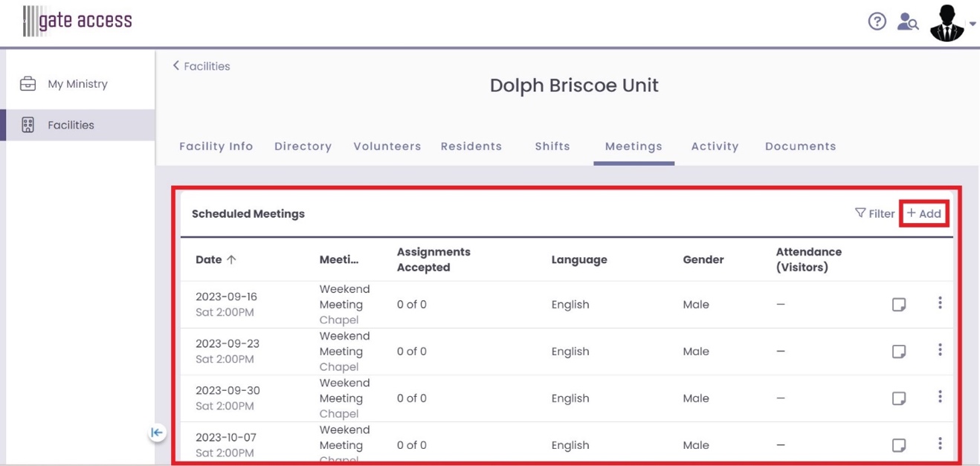This screenshot has height=466, width=980.
Task: Click the Dolph Briscoe Unit title
Action: click(574, 85)
